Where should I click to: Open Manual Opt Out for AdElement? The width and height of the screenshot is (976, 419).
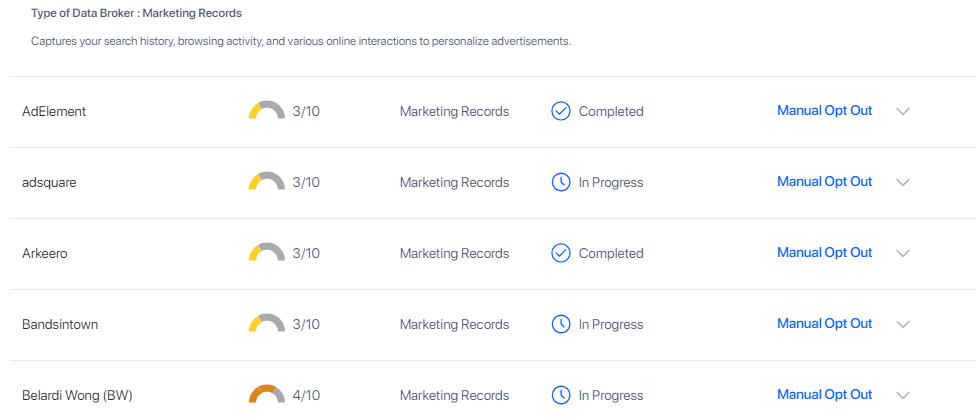825,111
